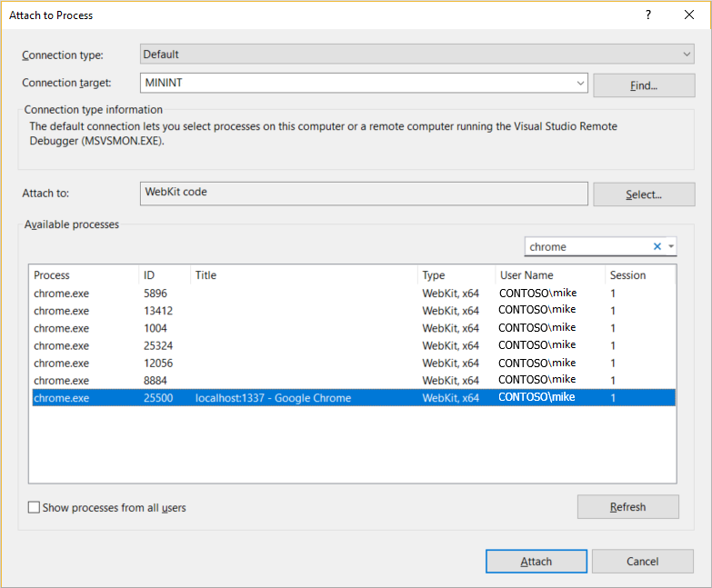Select chrome.exe process with ID 5896

pyautogui.click(x=61, y=294)
